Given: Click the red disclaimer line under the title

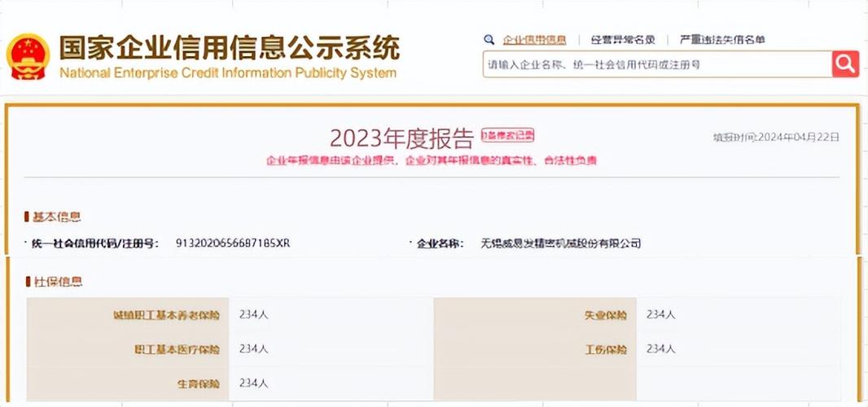Looking at the screenshot, I should 432,160.
